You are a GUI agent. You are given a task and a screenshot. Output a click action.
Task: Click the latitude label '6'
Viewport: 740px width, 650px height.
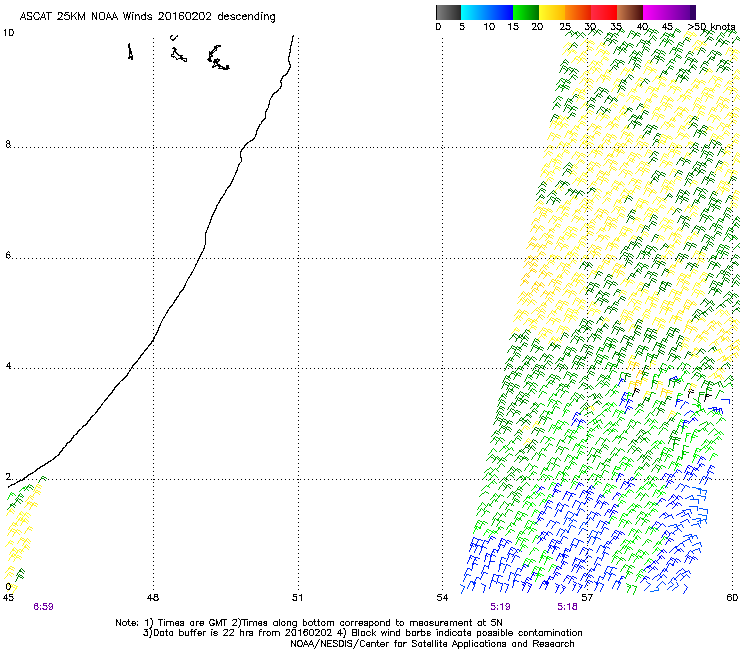[x=8, y=255]
